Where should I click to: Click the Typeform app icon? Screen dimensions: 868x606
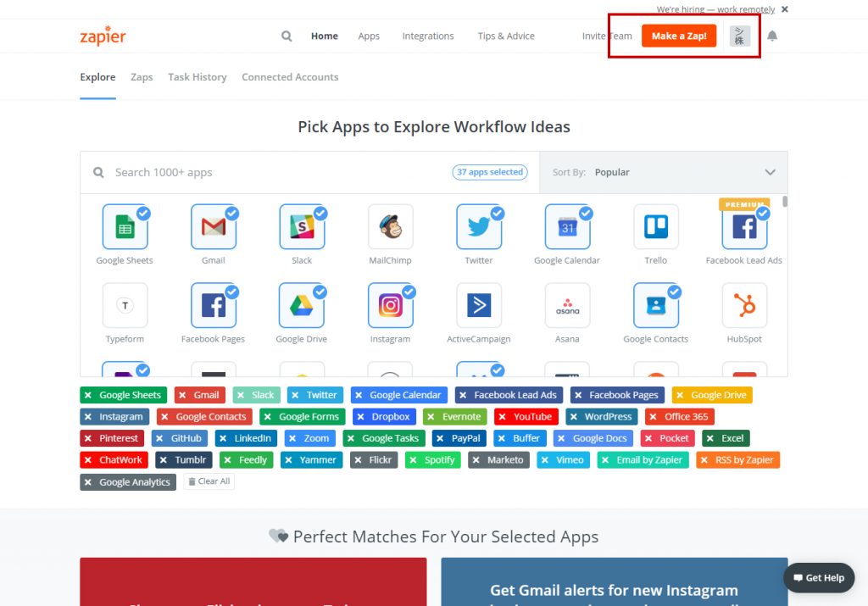[125, 305]
